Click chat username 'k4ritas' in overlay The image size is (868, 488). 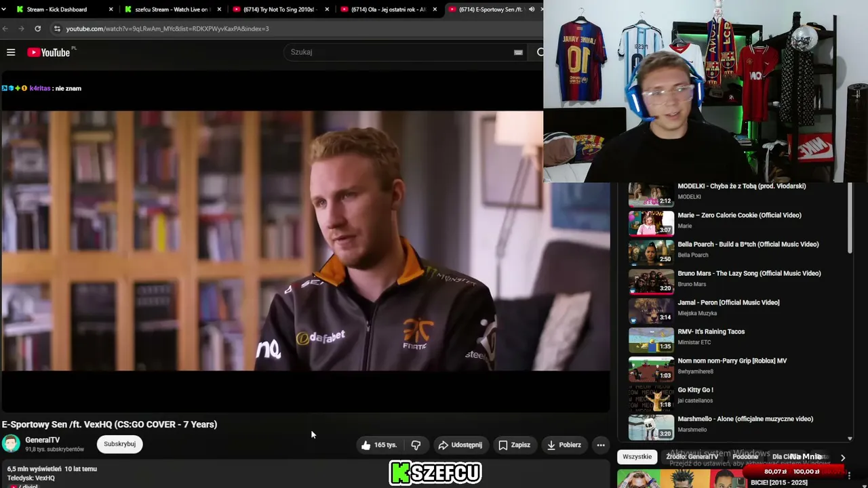40,88
